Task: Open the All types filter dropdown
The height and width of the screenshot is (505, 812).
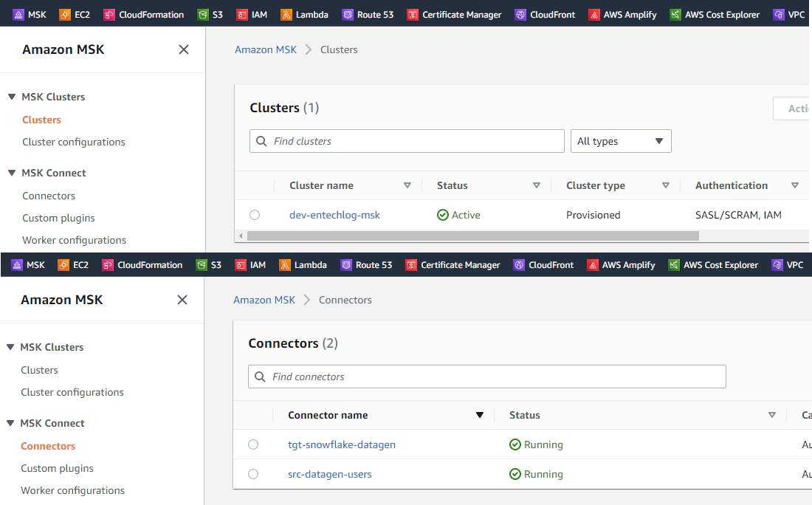Action: click(x=620, y=141)
